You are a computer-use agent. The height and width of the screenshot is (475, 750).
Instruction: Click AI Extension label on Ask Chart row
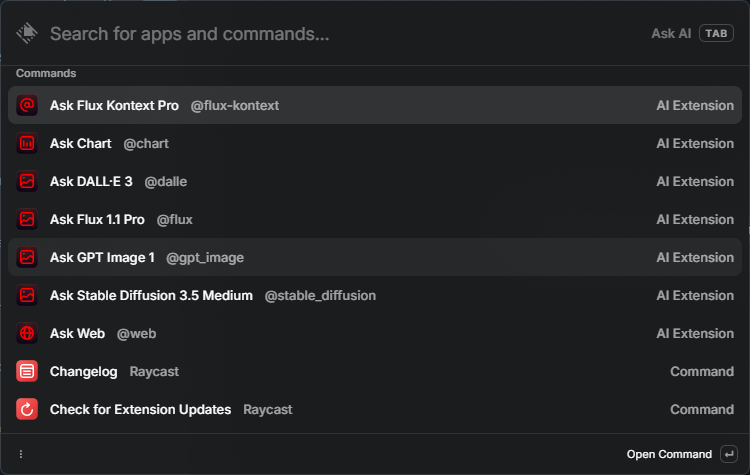[x=695, y=143]
